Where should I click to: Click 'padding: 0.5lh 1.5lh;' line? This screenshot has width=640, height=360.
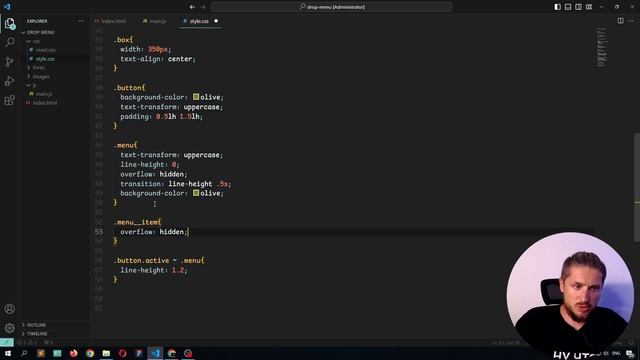point(161,116)
